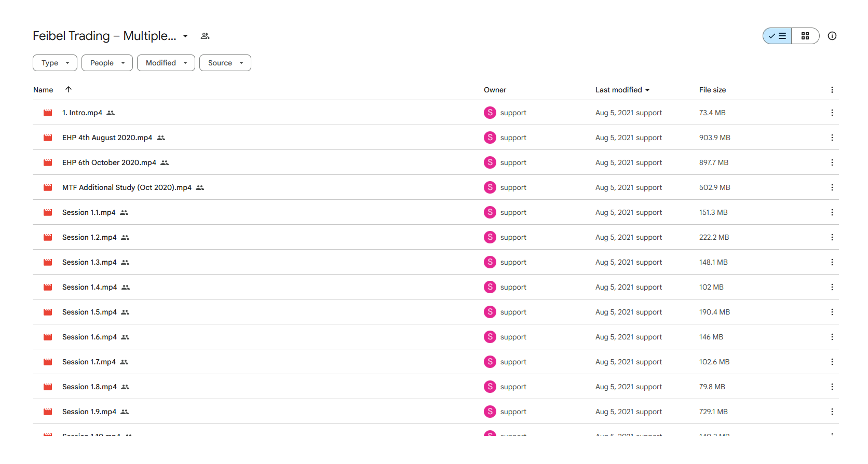Select EHP 4th August 2020.mp4 file name
This screenshot has height=464, width=868.
(107, 138)
